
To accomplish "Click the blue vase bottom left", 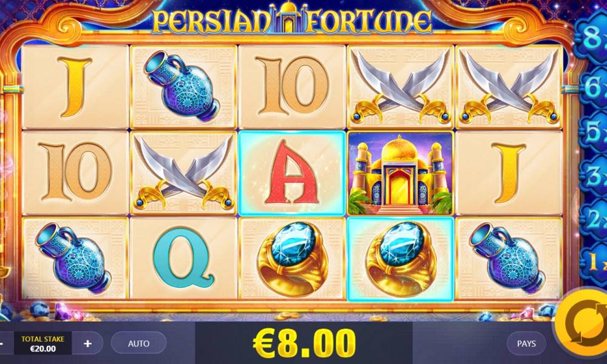I will click(x=75, y=258).
